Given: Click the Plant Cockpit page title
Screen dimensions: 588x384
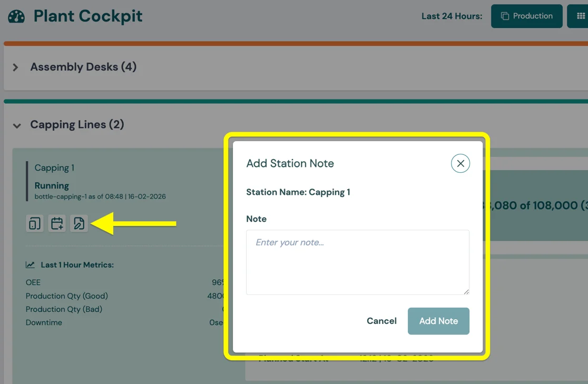Looking at the screenshot, I should click(x=88, y=16).
